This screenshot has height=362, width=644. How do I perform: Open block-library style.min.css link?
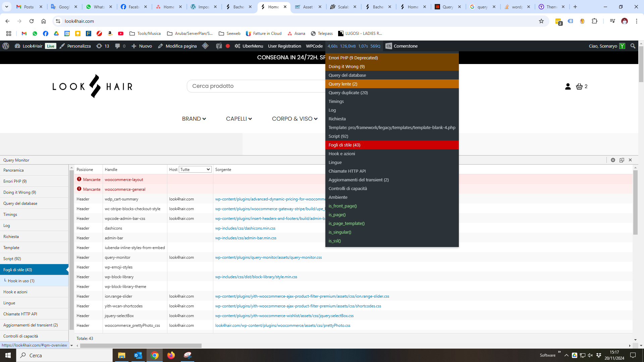[256, 277]
